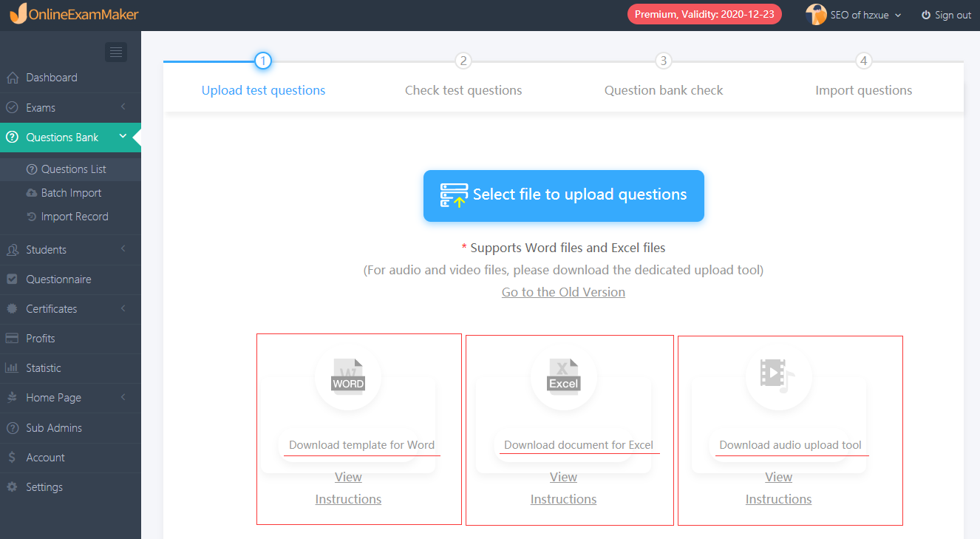Image resolution: width=980 pixels, height=539 pixels.
Task: Click the Upload test questions step label
Action: pos(263,90)
